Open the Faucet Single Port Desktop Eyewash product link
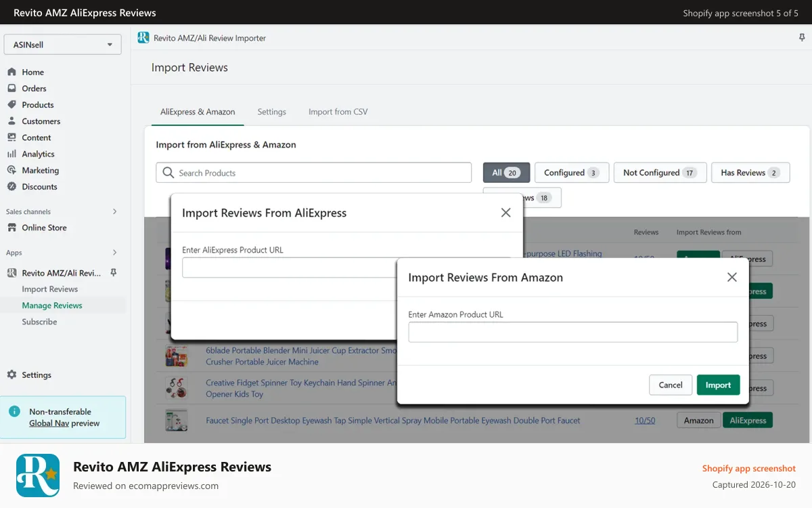Screen dimensions: 812x508 pos(393,421)
